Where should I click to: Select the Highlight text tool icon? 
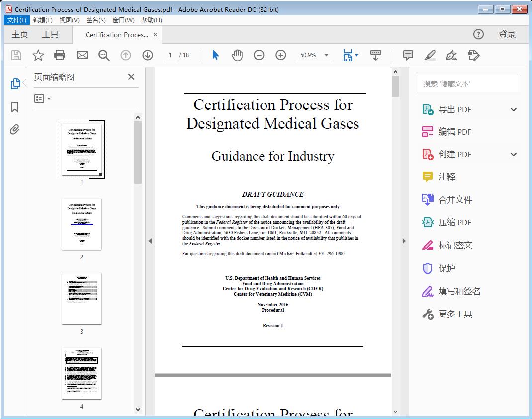point(430,55)
